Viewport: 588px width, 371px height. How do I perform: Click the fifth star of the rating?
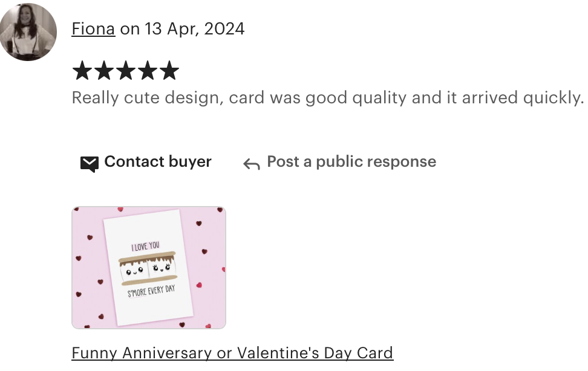[x=169, y=71]
